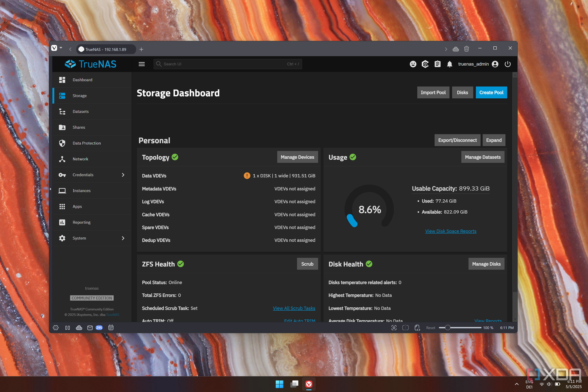Click the tiling toggle icon in status bar
Image resolution: width=588 pixels, height=392 pixels.
[405, 328]
